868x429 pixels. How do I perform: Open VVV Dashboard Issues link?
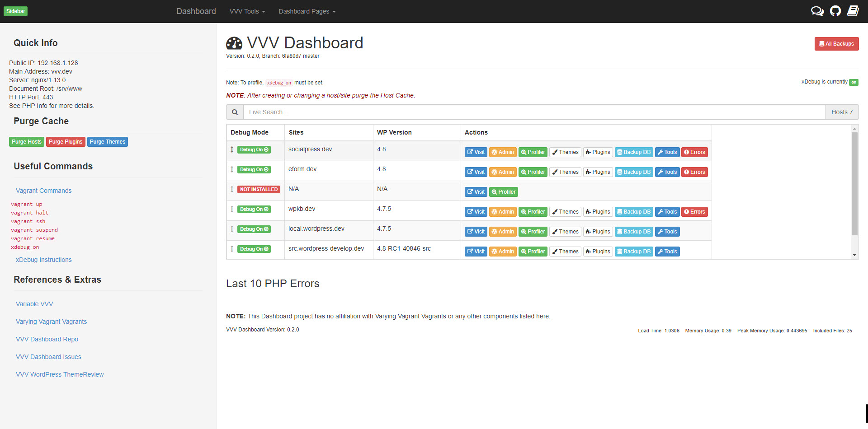click(x=48, y=357)
